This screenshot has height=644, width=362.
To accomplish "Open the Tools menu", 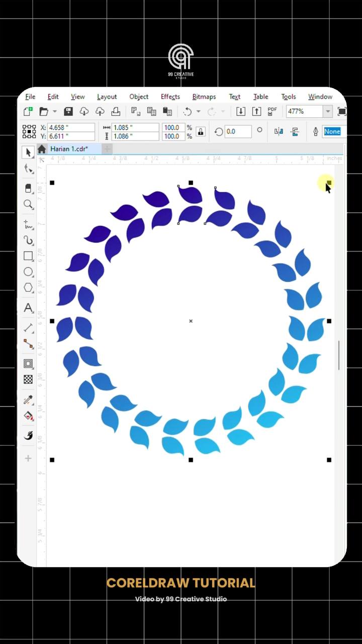I will point(289,97).
